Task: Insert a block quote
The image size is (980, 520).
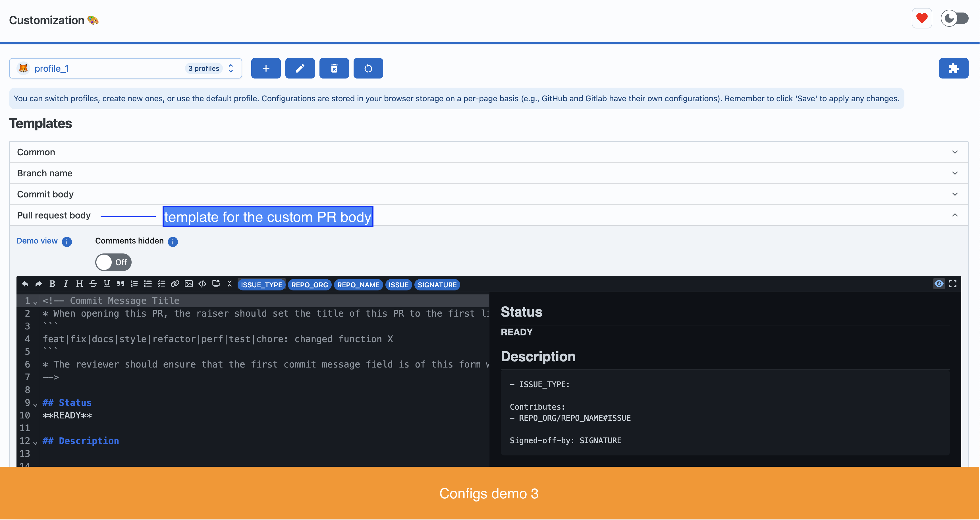Action: 121,284
